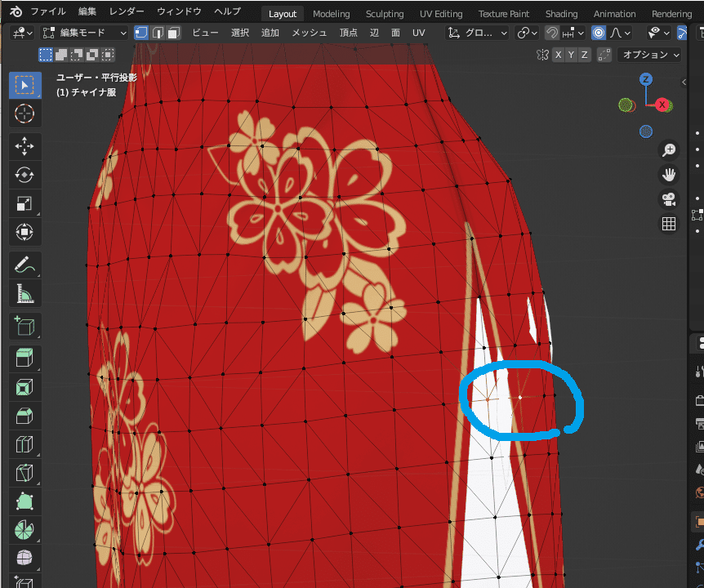This screenshot has height=588, width=704.
Task: Select the Bevel tool
Action: tap(25, 416)
